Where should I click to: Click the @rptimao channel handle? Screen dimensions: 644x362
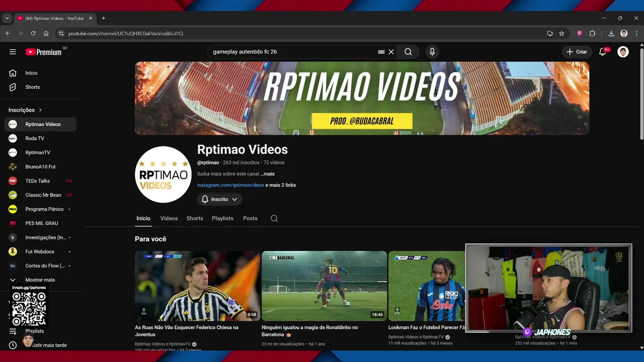pyautogui.click(x=208, y=162)
